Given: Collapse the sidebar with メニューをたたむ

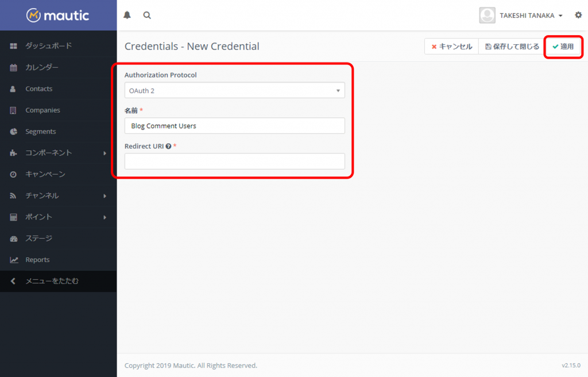Looking at the screenshot, I should 52,281.
